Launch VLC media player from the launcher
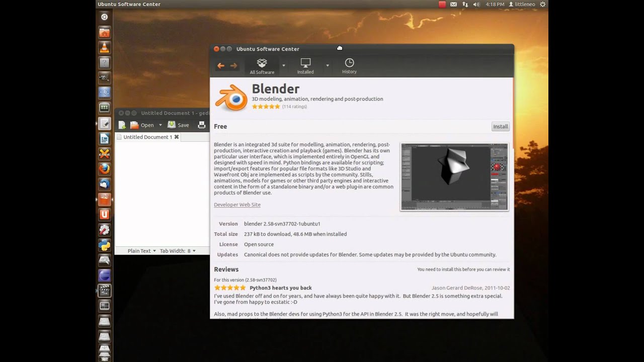 click(104, 48)
